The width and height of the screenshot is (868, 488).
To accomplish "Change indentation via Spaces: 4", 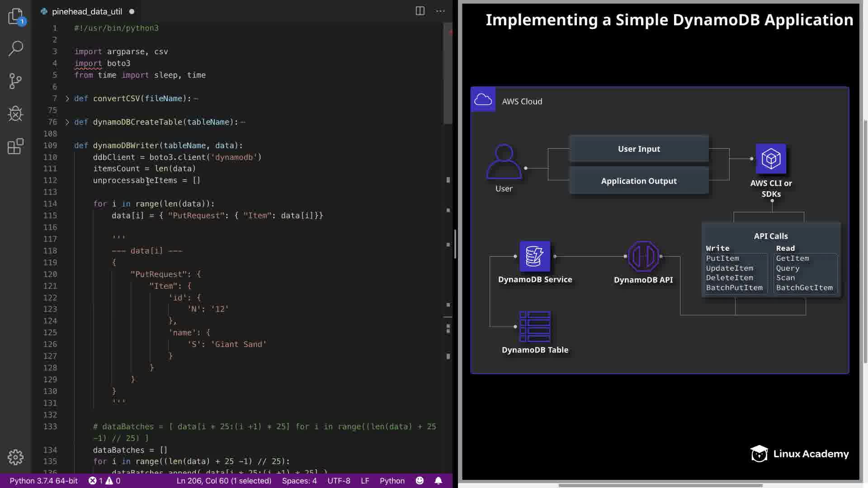I will click(x=299, y=481).
